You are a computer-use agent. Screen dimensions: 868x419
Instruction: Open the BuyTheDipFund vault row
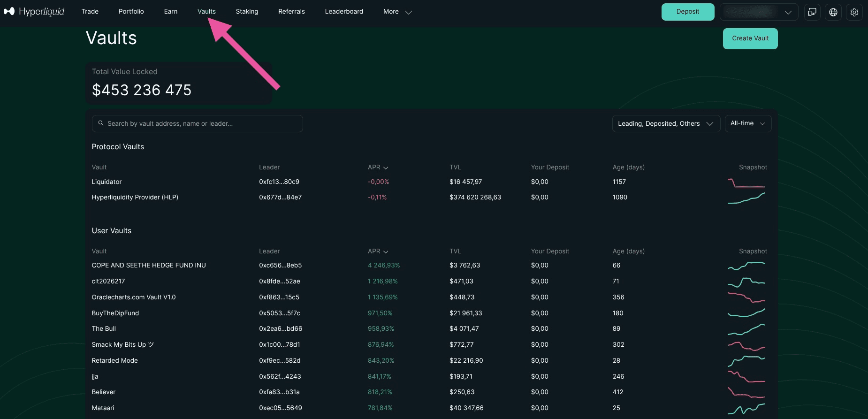429,313
